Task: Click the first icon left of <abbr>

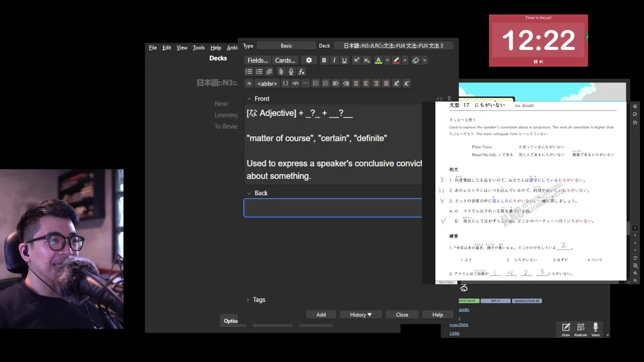Action: (249, 83)
